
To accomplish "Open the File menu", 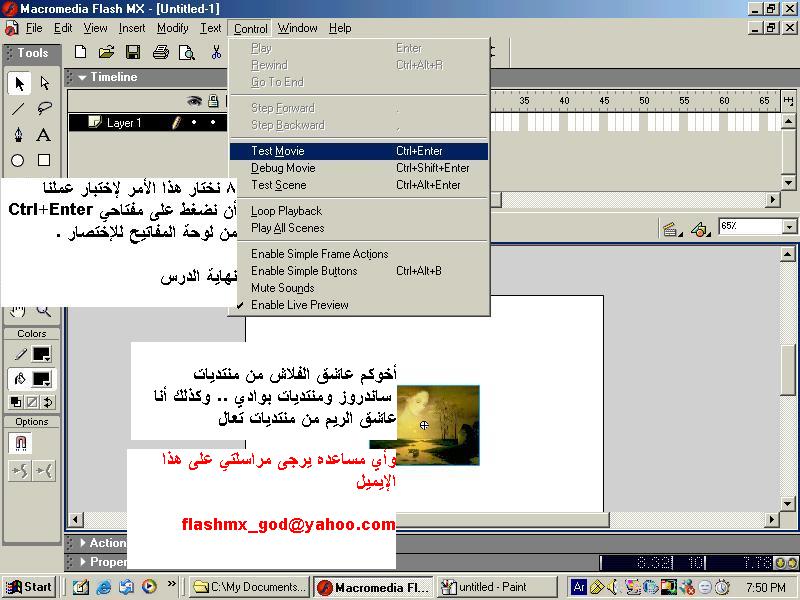I will pos(34,28).
